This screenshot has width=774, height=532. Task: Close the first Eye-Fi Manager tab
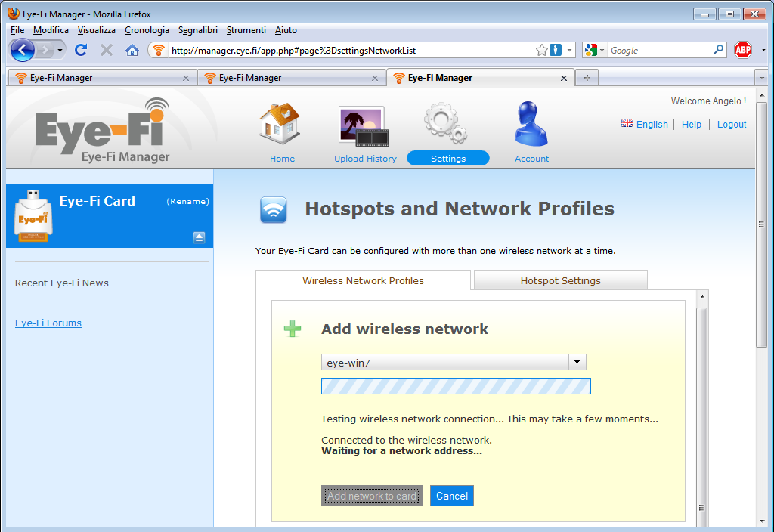tap(186, 78)
